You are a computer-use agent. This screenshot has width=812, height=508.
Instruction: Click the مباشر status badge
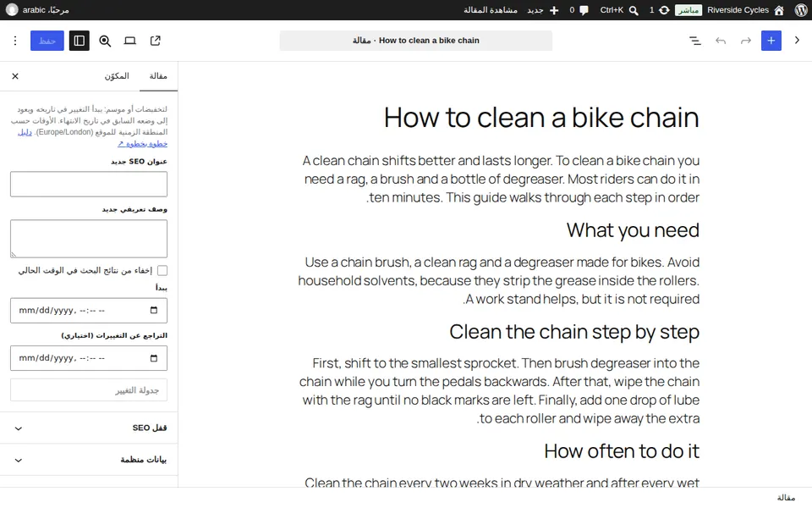tap(689, 10)
